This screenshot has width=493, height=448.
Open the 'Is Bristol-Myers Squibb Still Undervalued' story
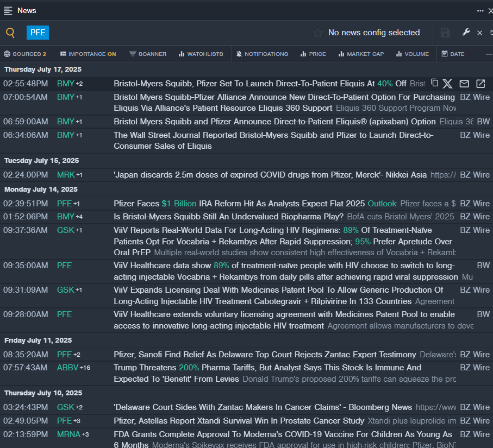pos(229,217)
